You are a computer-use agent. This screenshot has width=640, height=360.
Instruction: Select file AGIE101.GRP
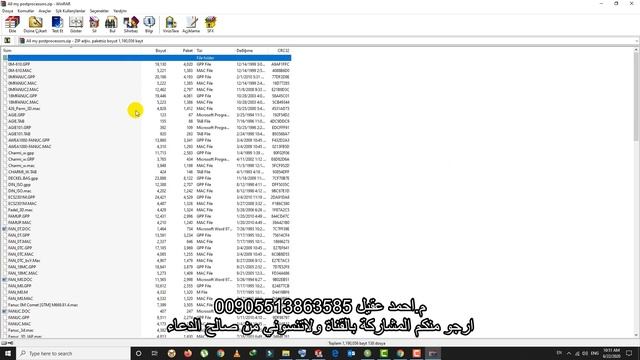pyautogui.click(x=20, y=127)
